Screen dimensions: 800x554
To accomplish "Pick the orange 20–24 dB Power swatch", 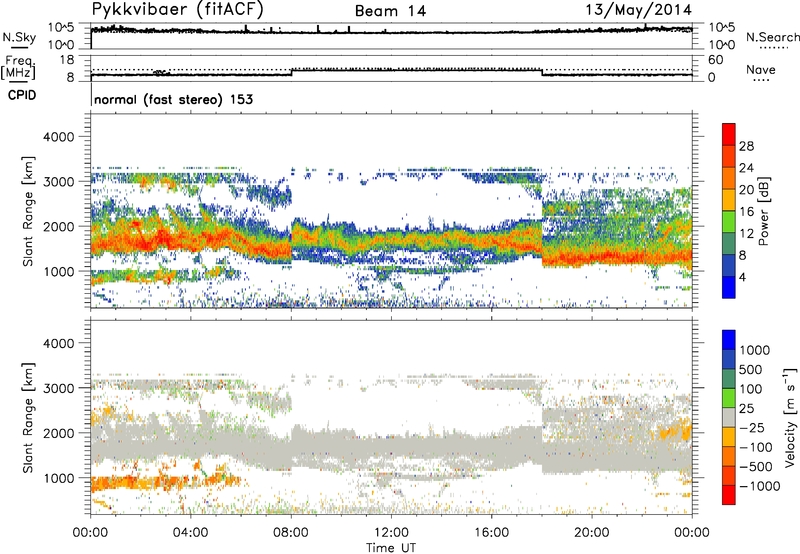I will (x=729, y=179).
